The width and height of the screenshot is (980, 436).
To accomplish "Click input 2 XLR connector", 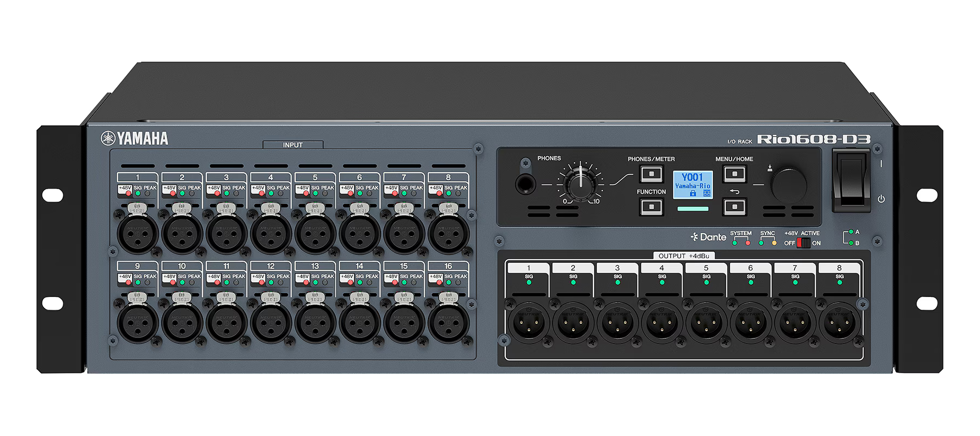I will [x=182, y=234].
